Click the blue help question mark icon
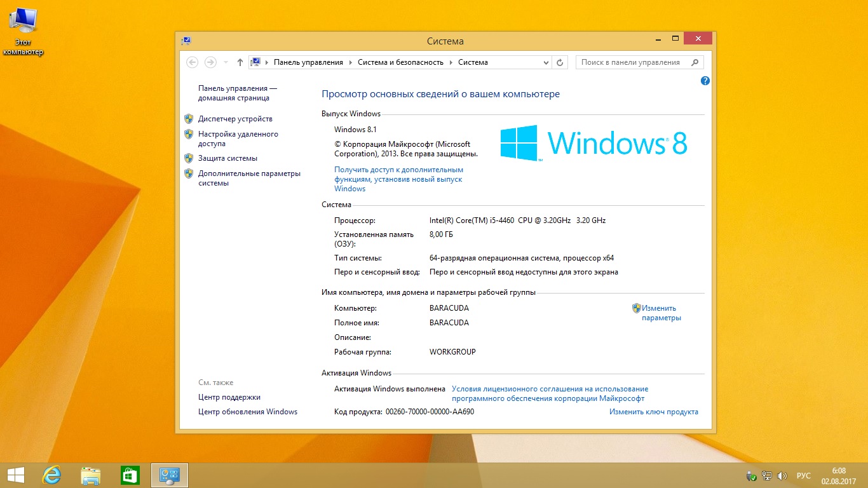 pos(705,81)
